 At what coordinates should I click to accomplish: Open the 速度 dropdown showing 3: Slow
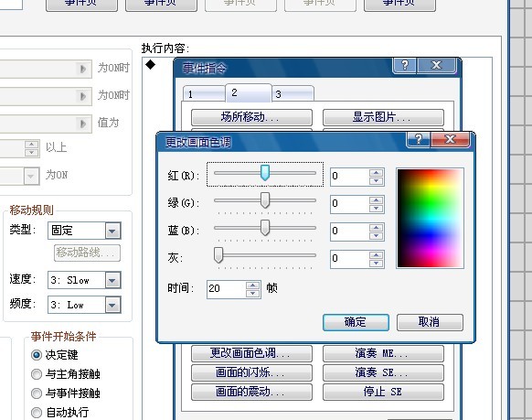pos(112,280)
